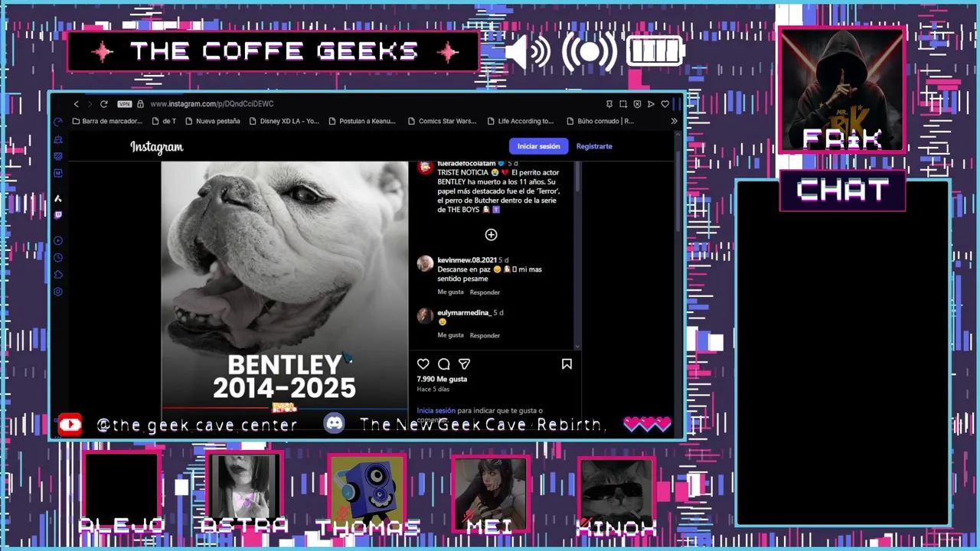
Task: Open browser Settings gear in sidebar
Action: coord(58,292)
